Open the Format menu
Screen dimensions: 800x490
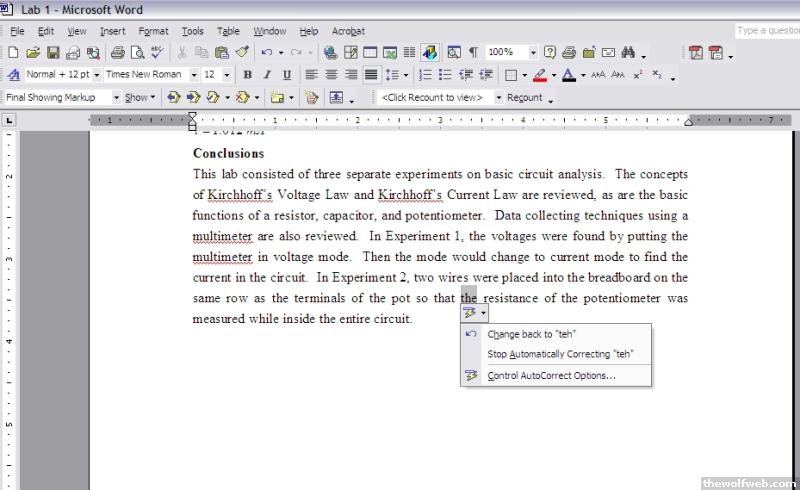[x=153, y=31]
